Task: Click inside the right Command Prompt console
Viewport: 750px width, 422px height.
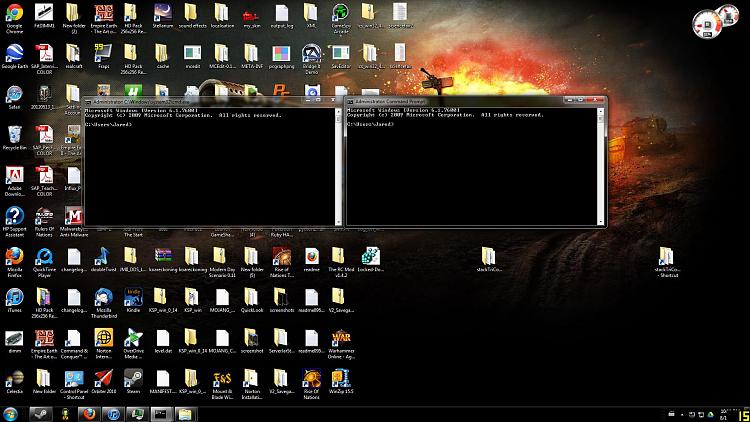Action: (472, 166)
